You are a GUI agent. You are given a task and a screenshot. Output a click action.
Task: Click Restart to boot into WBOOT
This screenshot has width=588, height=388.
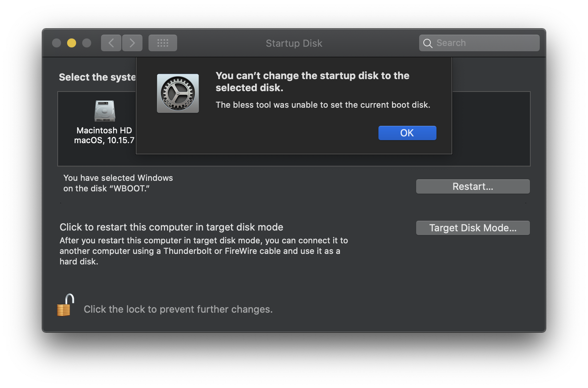(473, 186)
